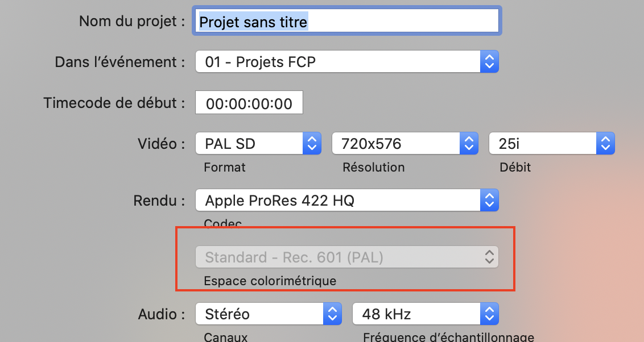This screenshot has height=342, width=644.
Task: Click the blue chevron on the PAL SD format selector
Action: [x=311, y=143]
